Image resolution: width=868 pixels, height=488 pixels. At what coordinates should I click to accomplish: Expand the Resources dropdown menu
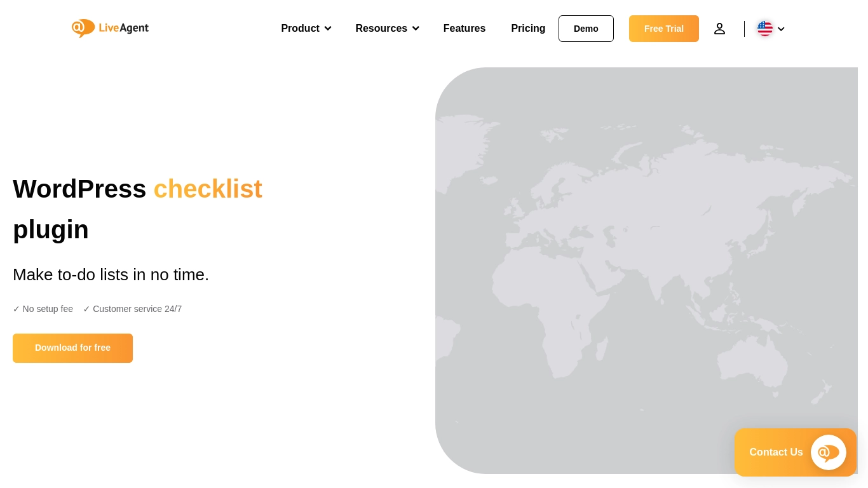[387, 29]
